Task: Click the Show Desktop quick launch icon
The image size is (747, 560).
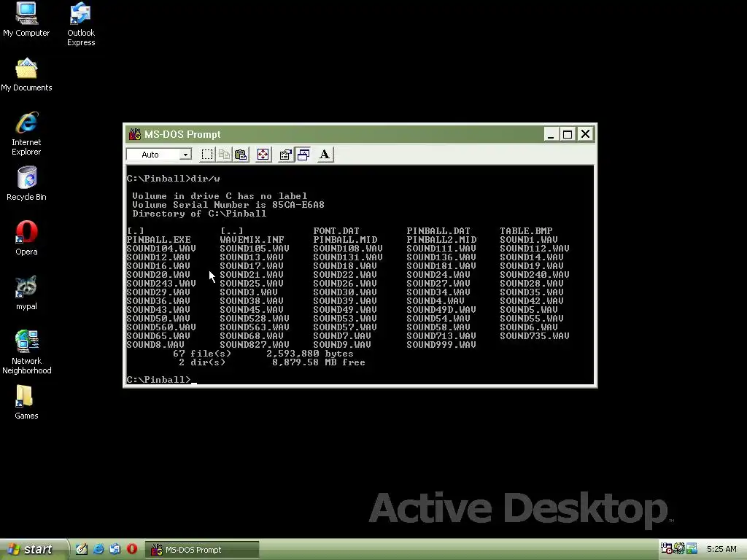Action: [82, 549]
